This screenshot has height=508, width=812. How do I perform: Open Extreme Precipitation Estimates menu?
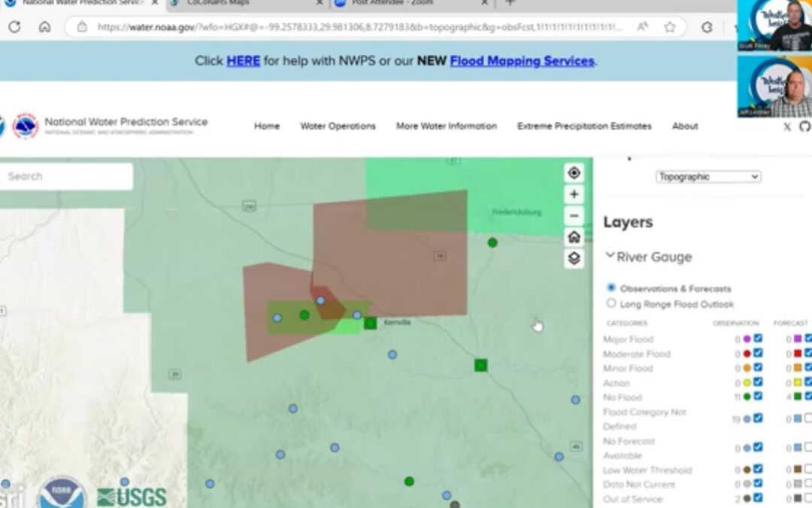coord(584,126)
